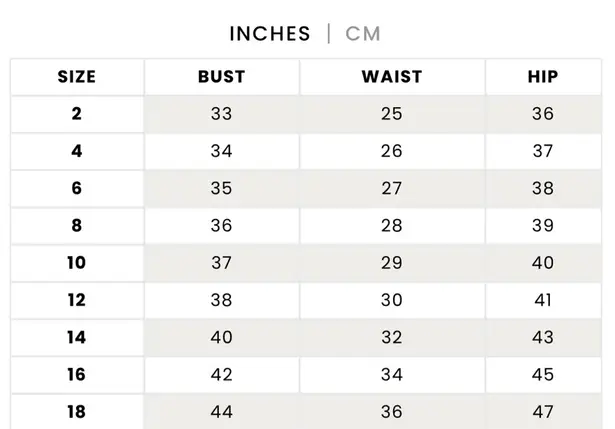Image resolution: width=615 pixels, height=429 pixels.
Task: Select size 10 row label
Action: pyautogui.click(x=77, y=263)
